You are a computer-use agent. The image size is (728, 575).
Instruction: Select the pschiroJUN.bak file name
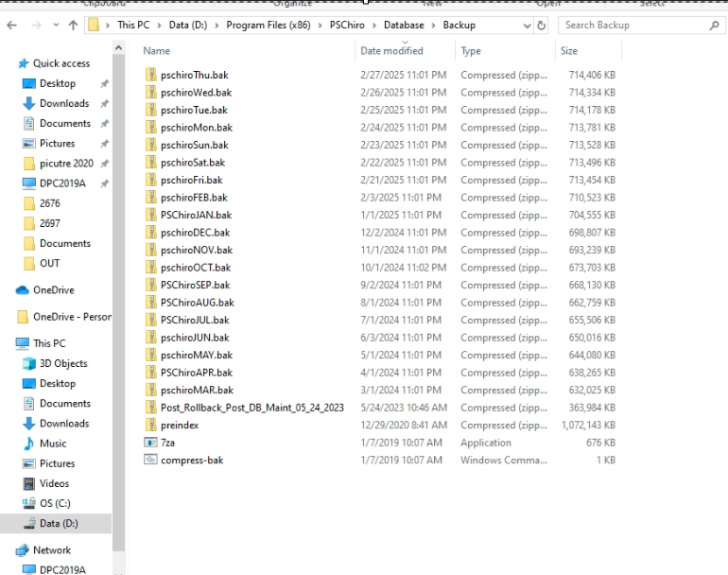point(195,338)
